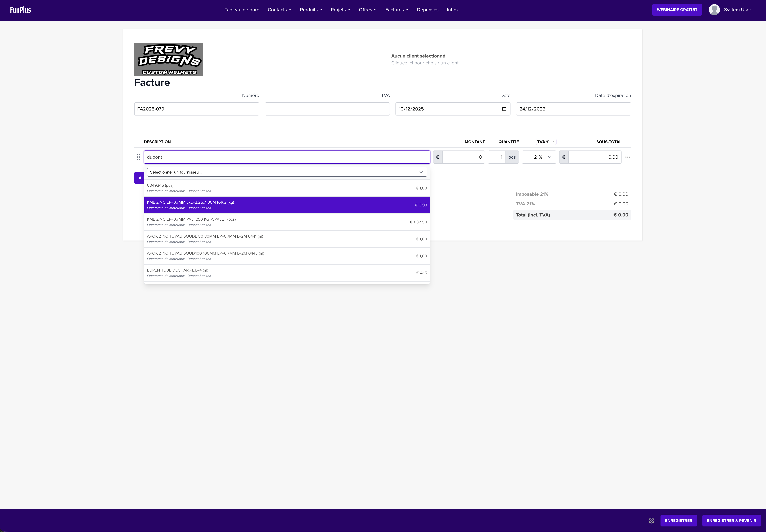The image size is (766, 532).
Task: Click the Frevy Designs company logo
Action: 169,59
